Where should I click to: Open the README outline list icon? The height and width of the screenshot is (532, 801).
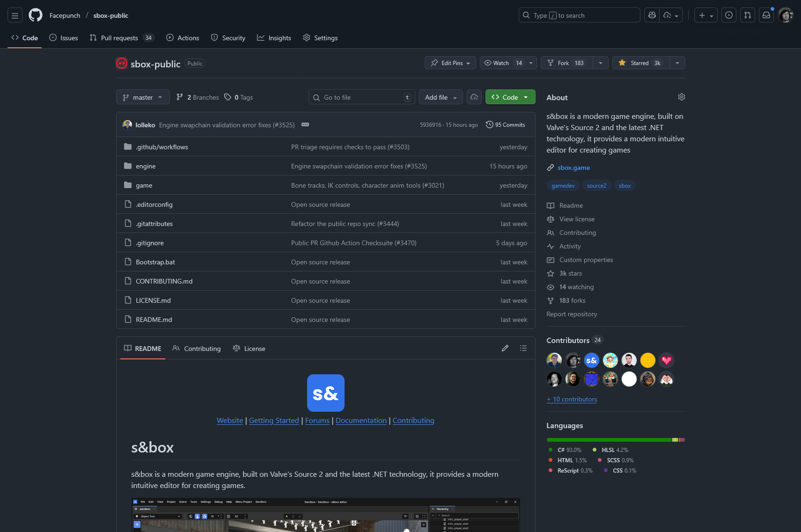[523, 348]
